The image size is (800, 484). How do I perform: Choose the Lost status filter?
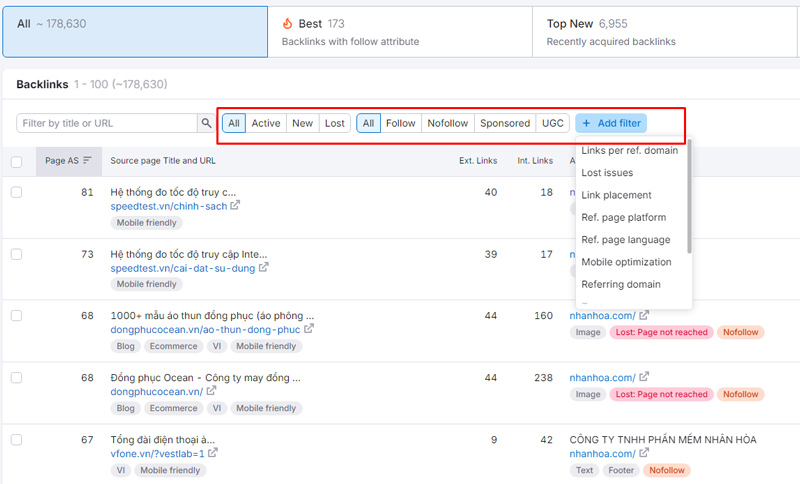click(335, 123)
